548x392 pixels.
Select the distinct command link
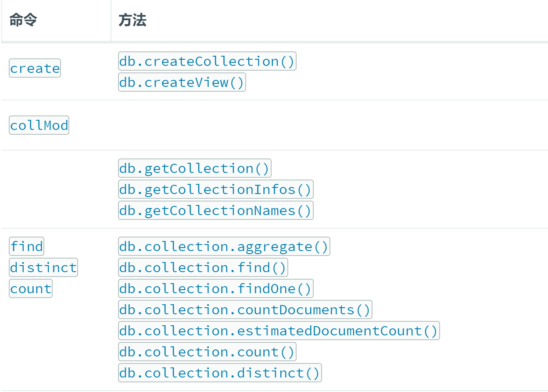[43, 267]
